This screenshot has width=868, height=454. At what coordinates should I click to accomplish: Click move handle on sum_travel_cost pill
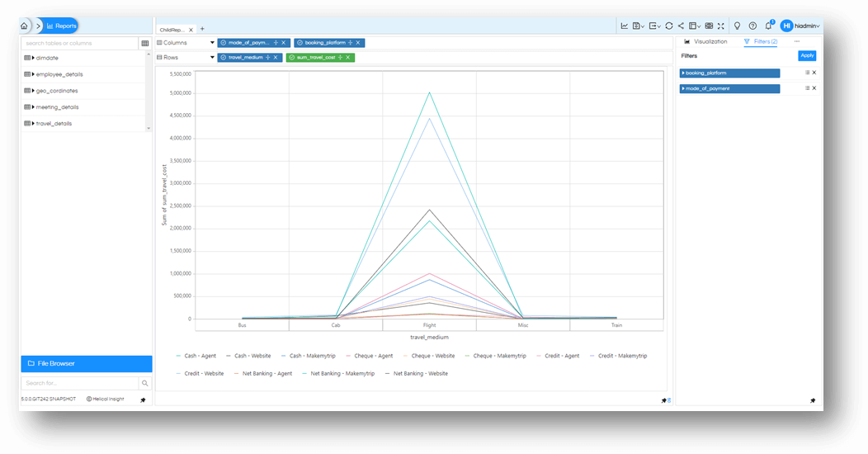coord(340,58)
